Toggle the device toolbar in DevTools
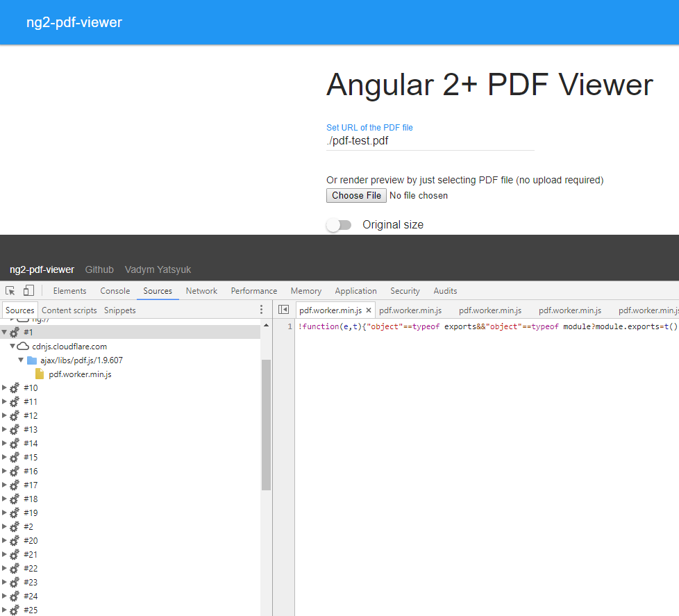679x616 pixels. click(x=28, y=290)
